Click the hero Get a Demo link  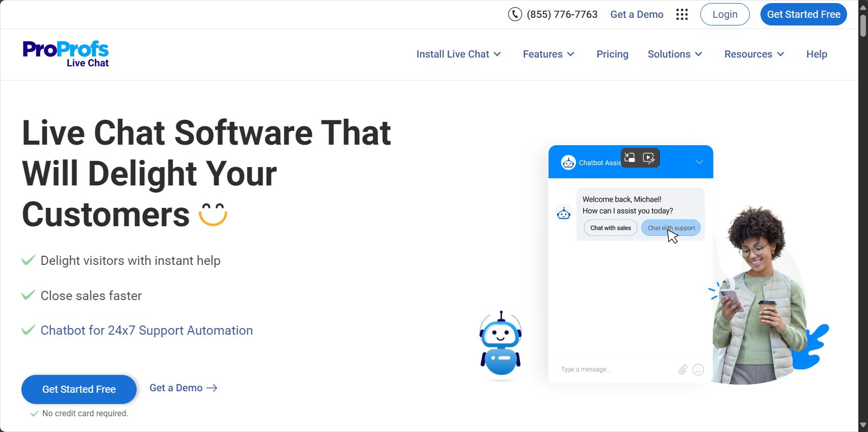pos(183,388)
